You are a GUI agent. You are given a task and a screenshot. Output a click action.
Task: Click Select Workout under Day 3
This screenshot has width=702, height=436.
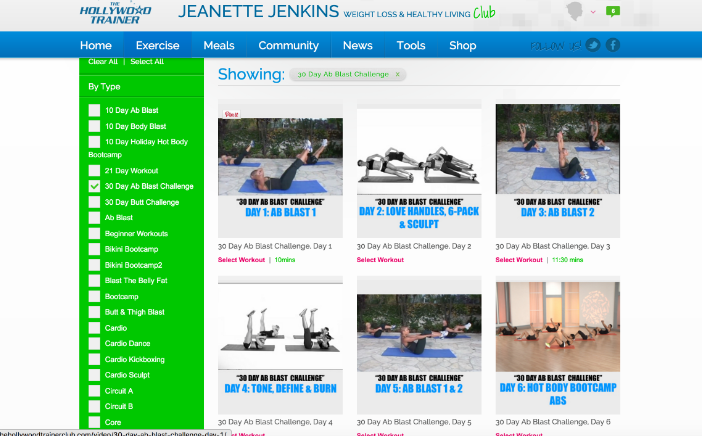pos(519,260)
